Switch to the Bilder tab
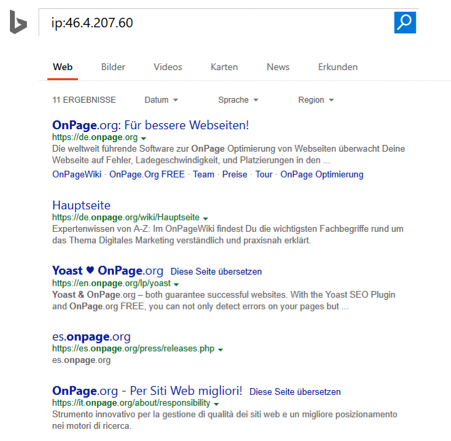This screenshot has width=451, height=441. [x=113, y=67]
